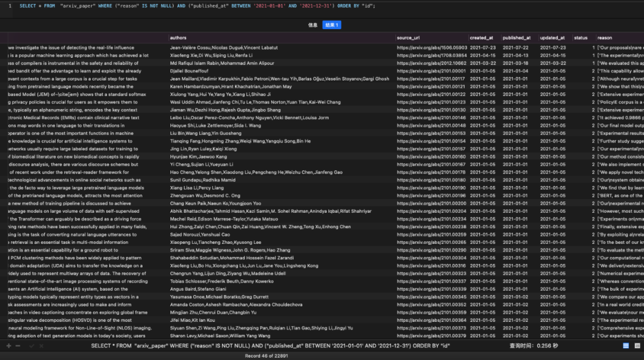
Task: Click the source_url column header
Action: point(410,38)
